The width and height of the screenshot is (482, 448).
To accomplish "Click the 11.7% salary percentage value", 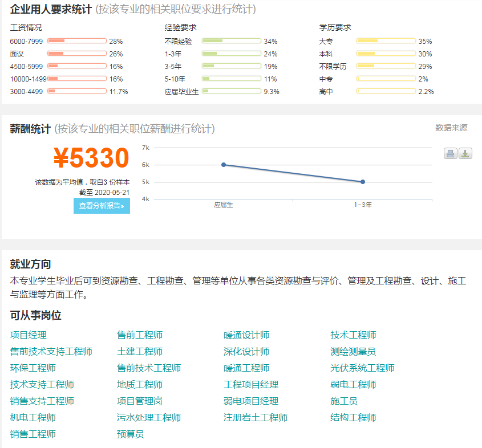I will (x=119, y=92).
